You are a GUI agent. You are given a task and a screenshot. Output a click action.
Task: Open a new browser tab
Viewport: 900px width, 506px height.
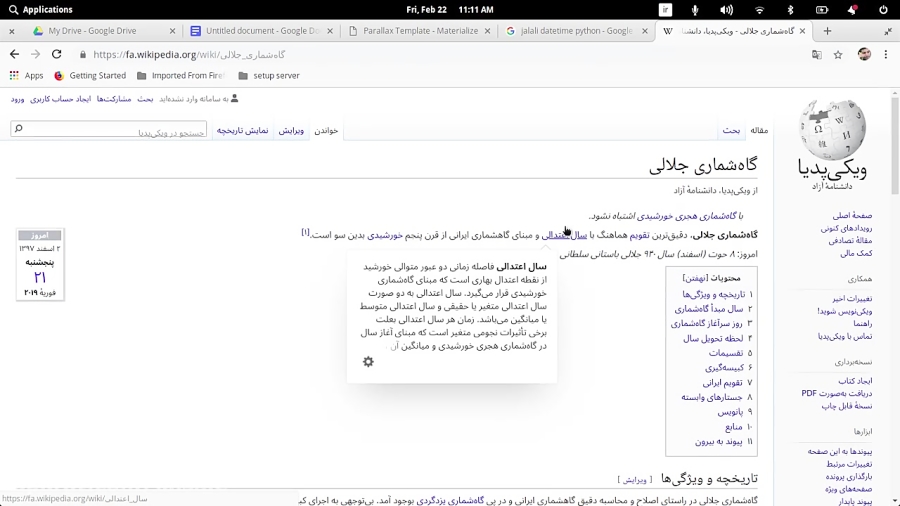(827, 31)
